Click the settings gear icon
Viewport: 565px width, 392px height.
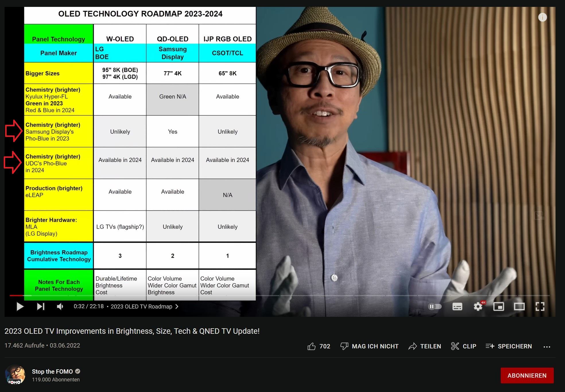[x=478, y=306]
